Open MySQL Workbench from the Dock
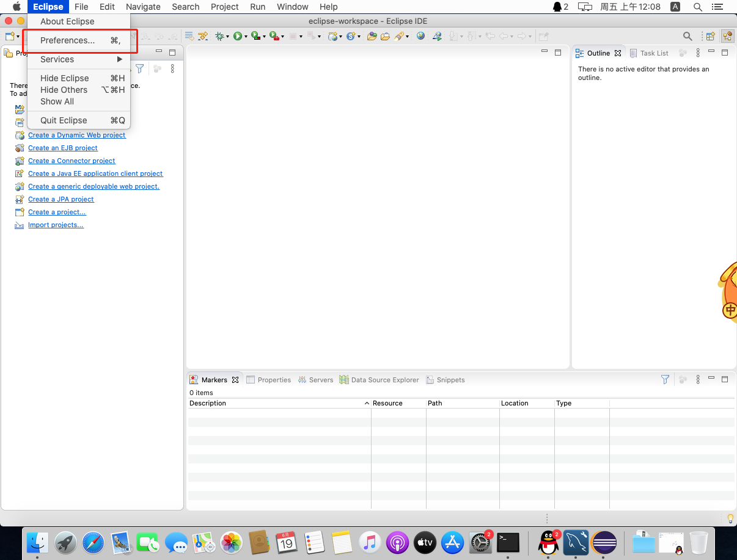 (x=576, y=542)
